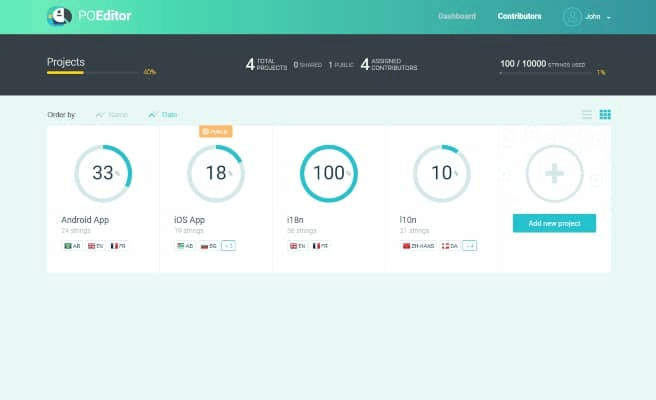Open the Dashboard menu item
This screenshot has height=400, width=656.
coord(457,16)
